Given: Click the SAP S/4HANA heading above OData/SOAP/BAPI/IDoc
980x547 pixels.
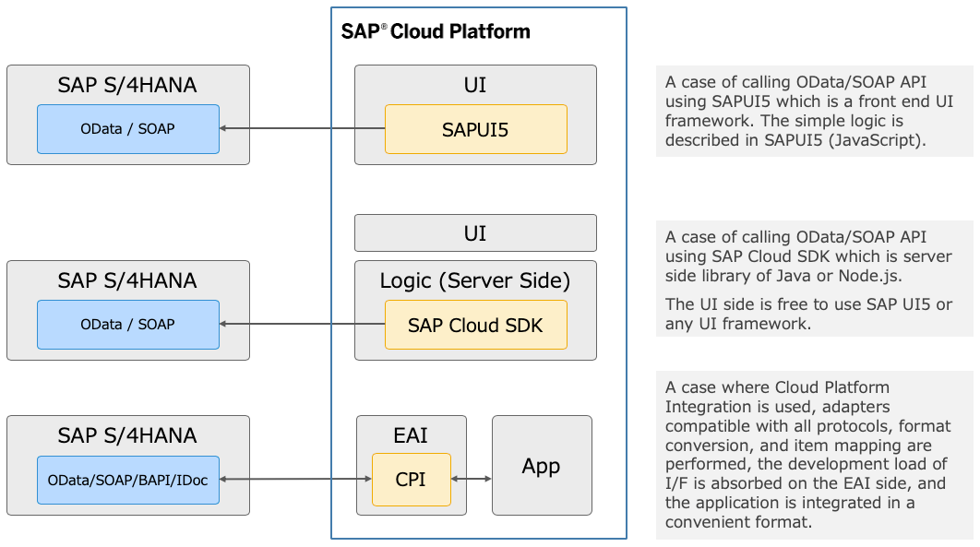Looking at the screenshot, I should pyautogui.click(x=127, y=435).
